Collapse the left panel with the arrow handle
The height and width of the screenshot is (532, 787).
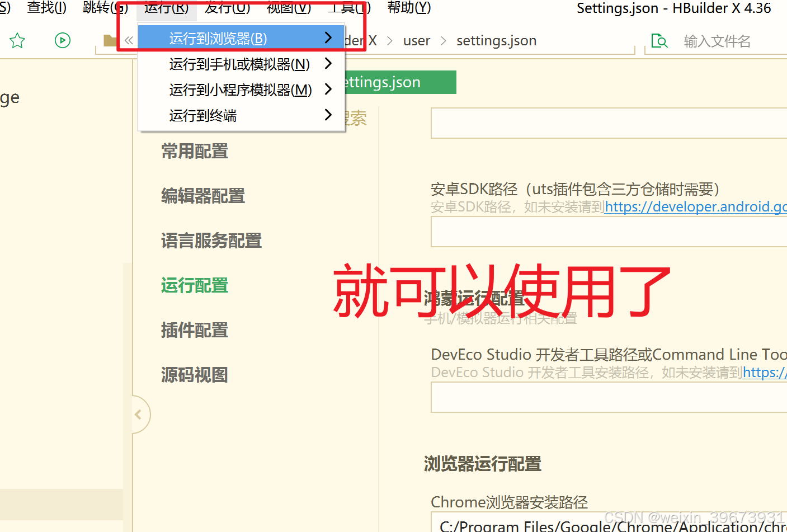pos(138,414)
